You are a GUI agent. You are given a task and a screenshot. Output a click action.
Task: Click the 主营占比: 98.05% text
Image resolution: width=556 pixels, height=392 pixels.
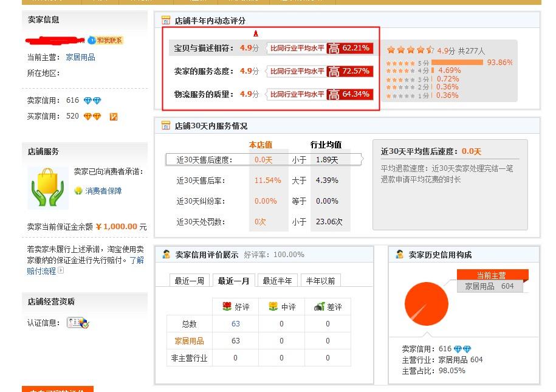click(x=434, y=371)
